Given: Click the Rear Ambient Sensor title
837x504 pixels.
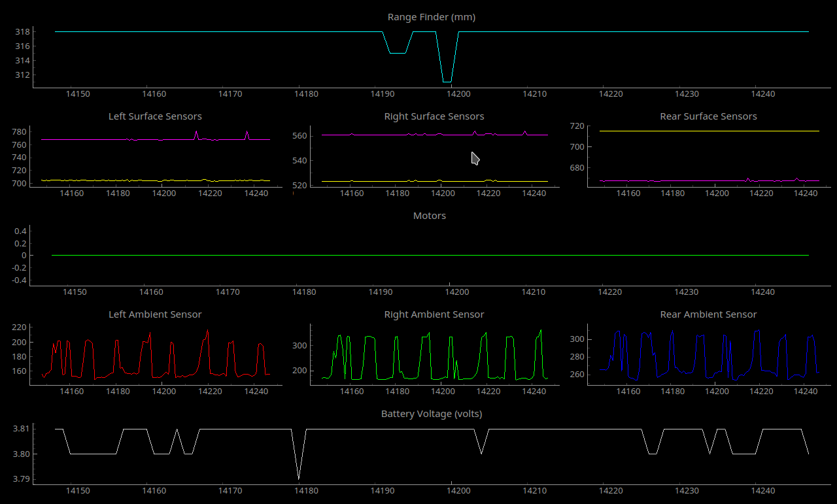Looking at the screenshot, I should tap(708, 314).
